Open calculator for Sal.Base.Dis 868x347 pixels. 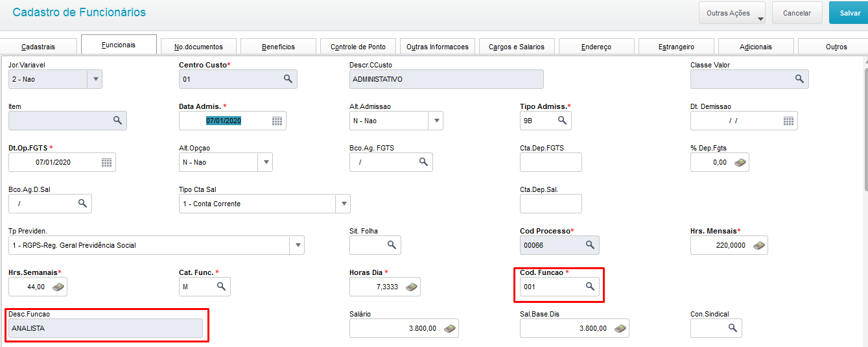point(620,328)
